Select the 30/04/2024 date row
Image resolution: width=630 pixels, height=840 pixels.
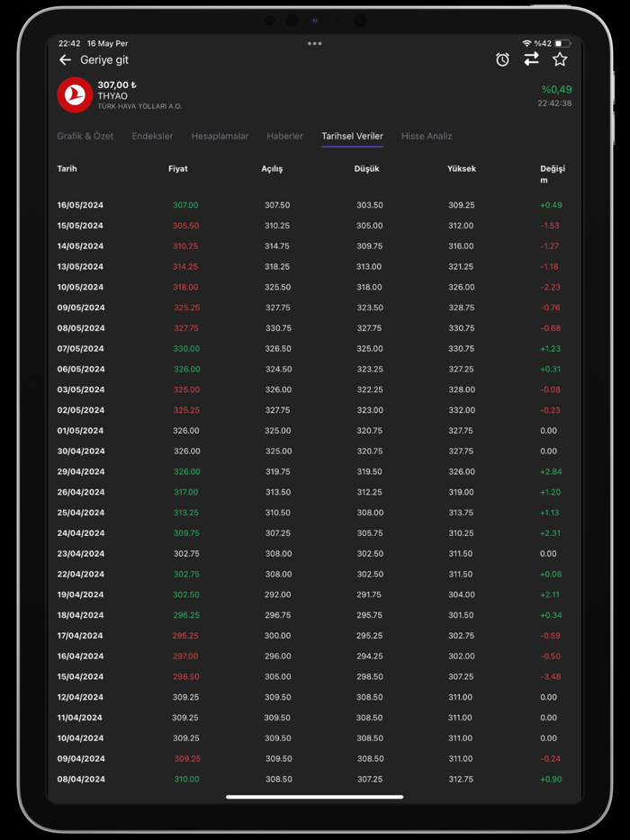pyautogui.click(x=315, y=451)
